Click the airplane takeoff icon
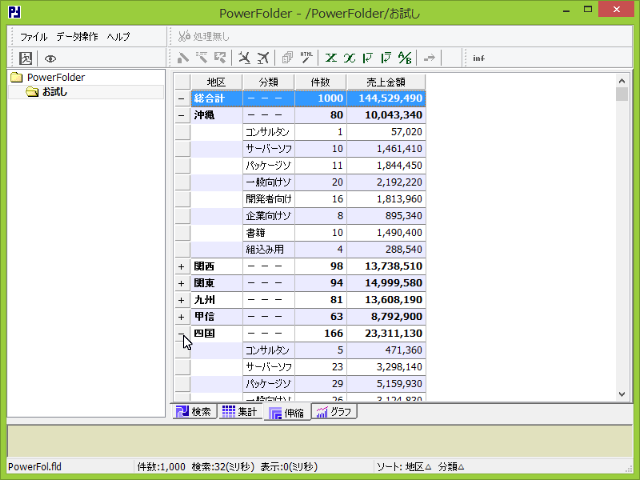The height and width of the screenshot is (480, 640). click(263, 58)
